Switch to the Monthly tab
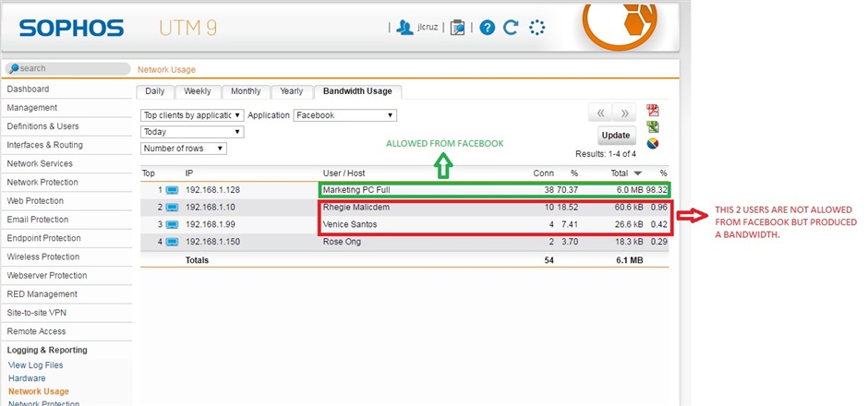Viewport: 868px width, 406px height. [x=246, y=91]
